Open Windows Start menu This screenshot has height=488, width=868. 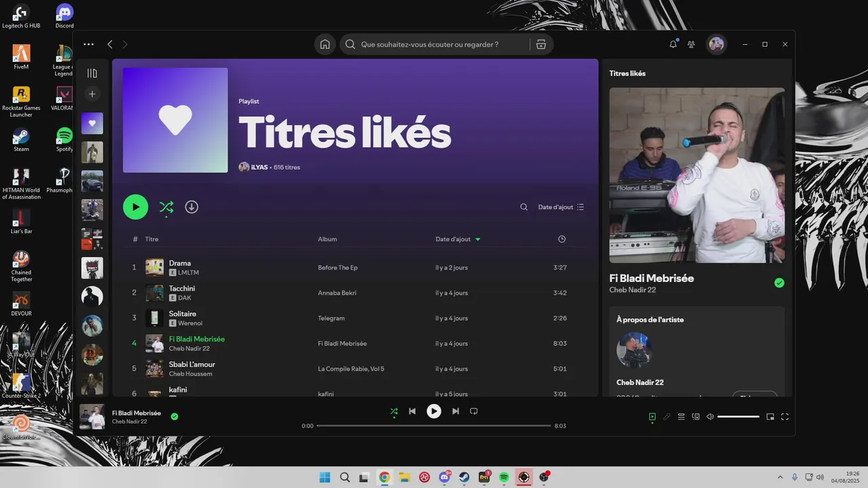pos(325,478)
